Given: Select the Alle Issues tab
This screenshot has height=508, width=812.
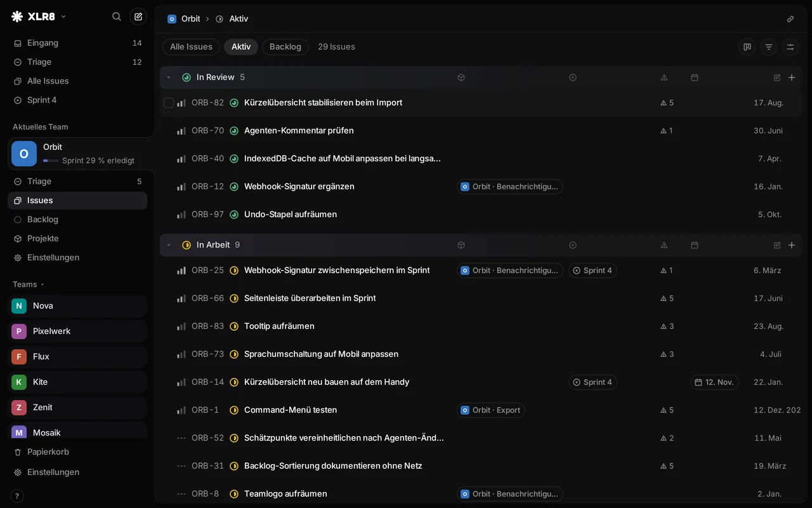Looking at the screenshot, I should pos(191,47).
